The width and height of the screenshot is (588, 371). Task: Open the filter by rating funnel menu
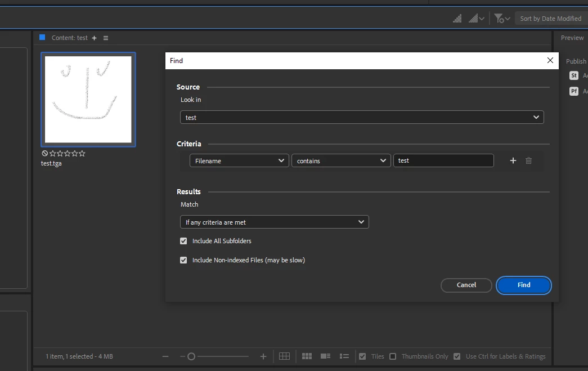pyautogui.click(x=502, y=19)
